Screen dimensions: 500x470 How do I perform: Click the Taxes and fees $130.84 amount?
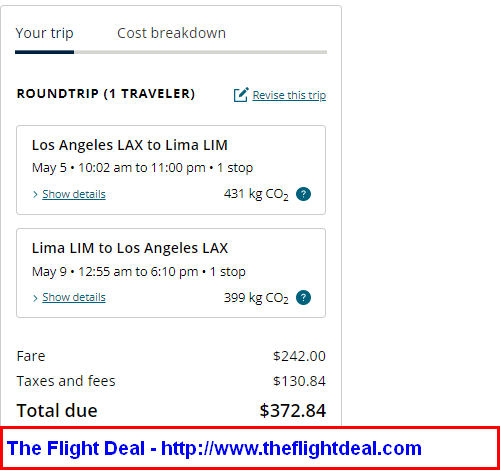click(299, 381)
